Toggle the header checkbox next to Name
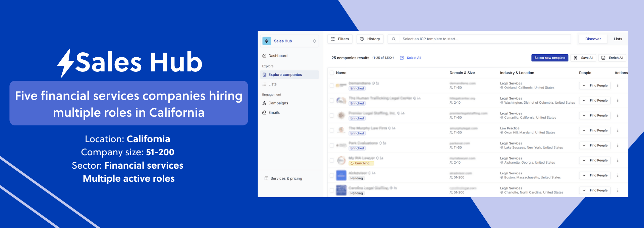Screen dimensions: 644x228 tap(332, 73)
